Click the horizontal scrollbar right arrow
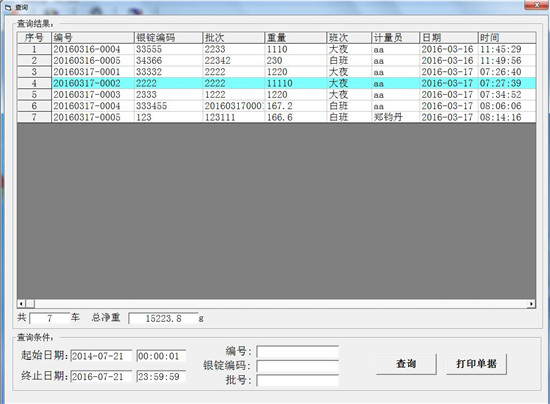The image size is (550, 404). coord(531,304)
